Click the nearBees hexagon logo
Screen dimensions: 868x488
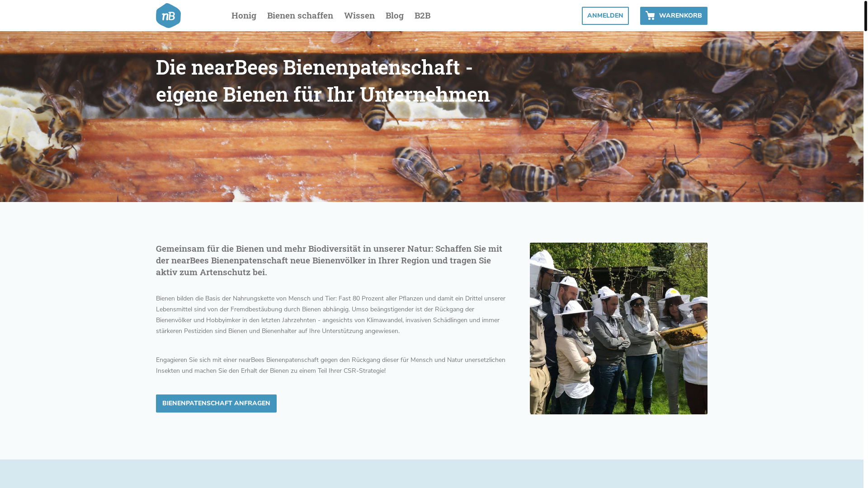point(168,15)
